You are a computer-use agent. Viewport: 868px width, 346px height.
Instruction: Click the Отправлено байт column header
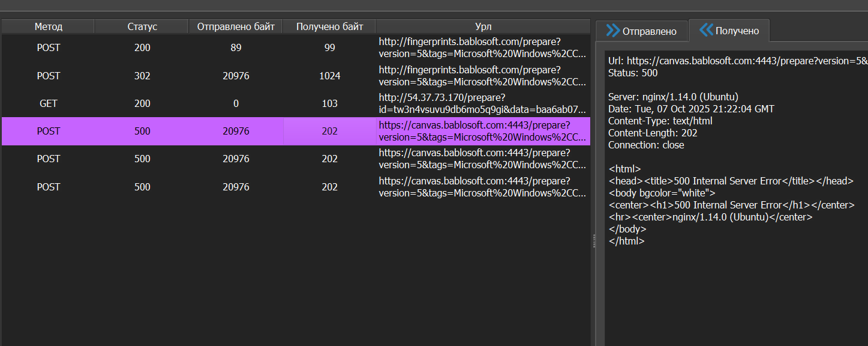point(236,26)
